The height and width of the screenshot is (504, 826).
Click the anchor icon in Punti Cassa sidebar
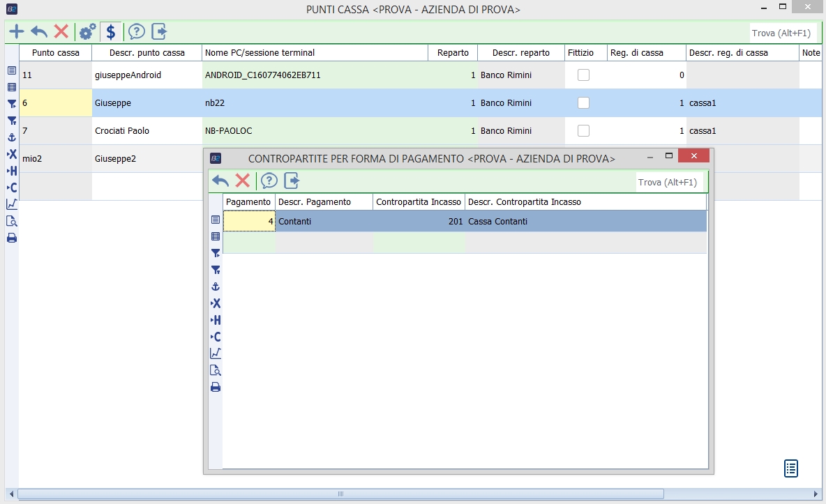(12, 137)
